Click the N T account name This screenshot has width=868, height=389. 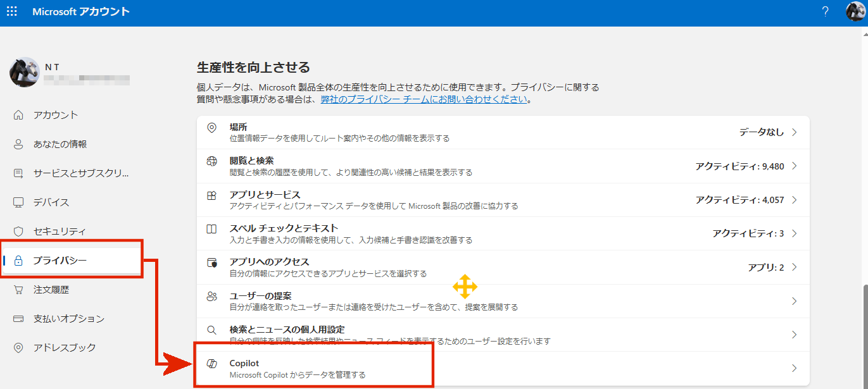click(x=53, y=66)
